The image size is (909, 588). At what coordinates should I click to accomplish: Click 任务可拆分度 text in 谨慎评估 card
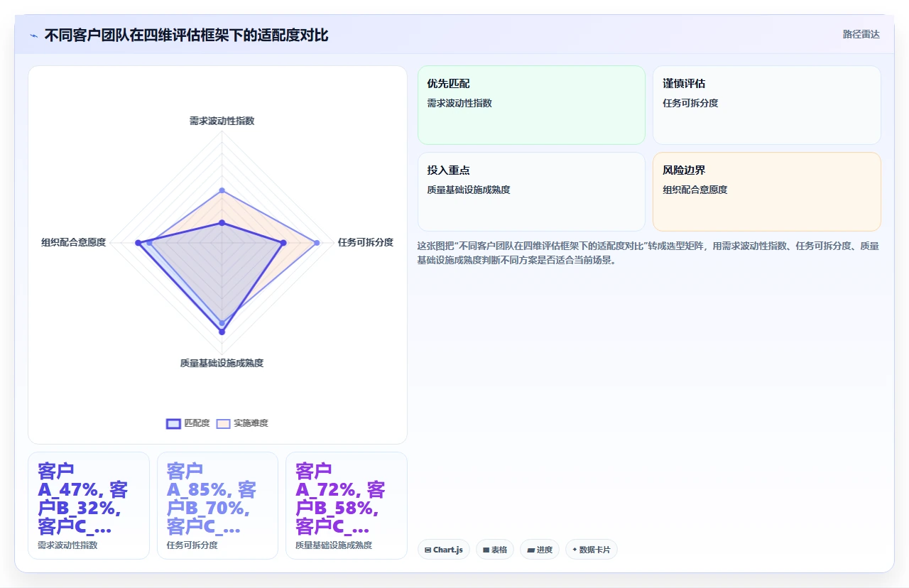[690, 103]
